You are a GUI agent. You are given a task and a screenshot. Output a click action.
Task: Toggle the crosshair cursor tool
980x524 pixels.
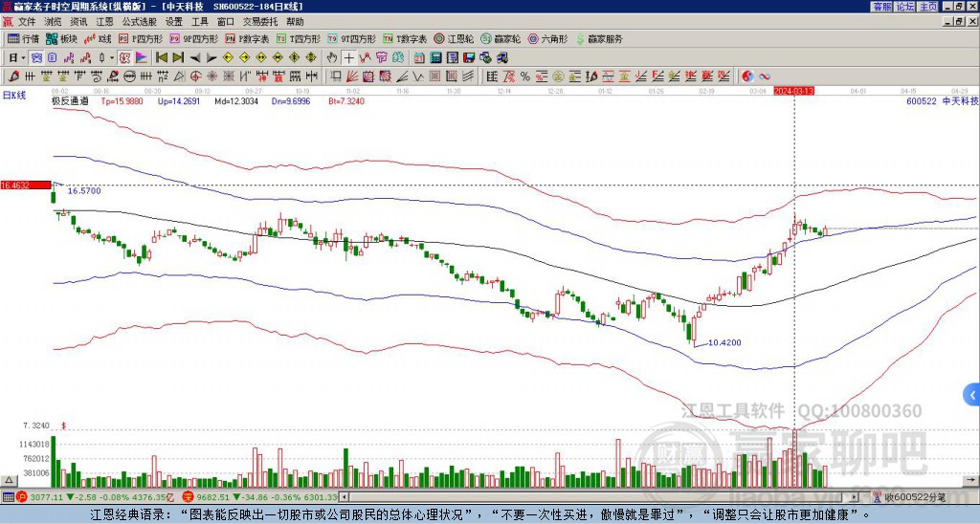pos(348,58)
